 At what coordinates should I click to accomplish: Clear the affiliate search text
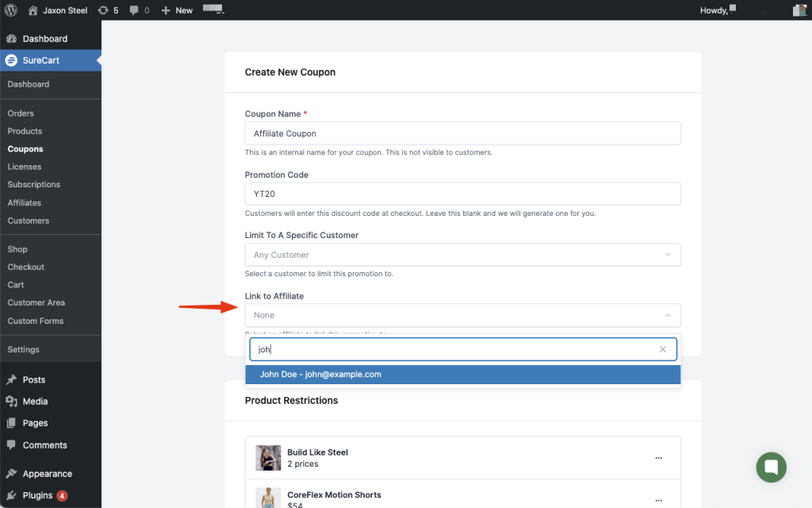pos(662,349)
